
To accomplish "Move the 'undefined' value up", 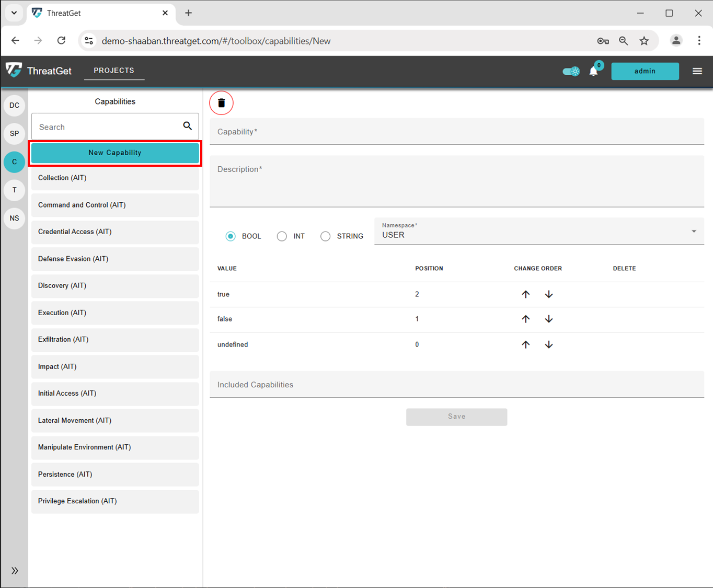I will 525,344.
